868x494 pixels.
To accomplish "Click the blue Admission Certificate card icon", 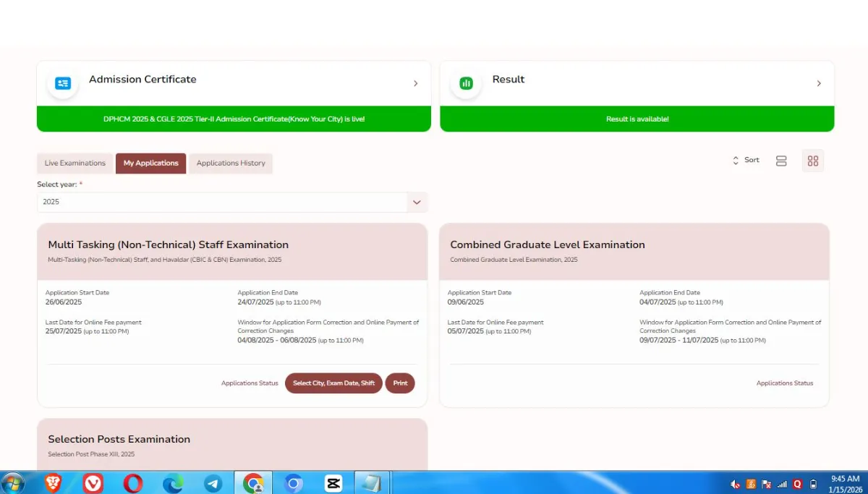I will tap(62, 83).
